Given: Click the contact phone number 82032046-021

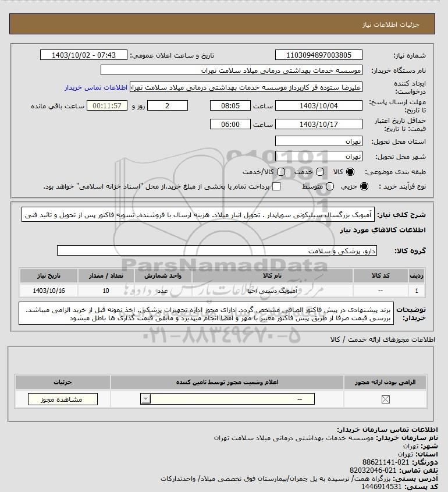Looking at the screenshot, I should click(373, 470).
